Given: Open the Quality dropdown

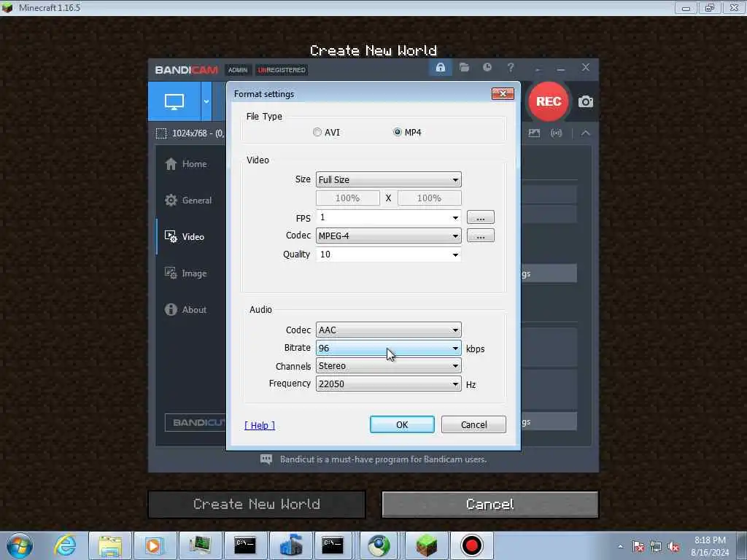Looking at the screenshot, I should 388,254.
